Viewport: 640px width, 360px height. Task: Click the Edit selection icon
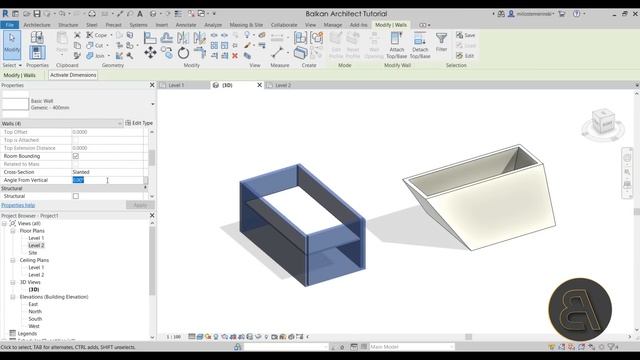[466, 56]
